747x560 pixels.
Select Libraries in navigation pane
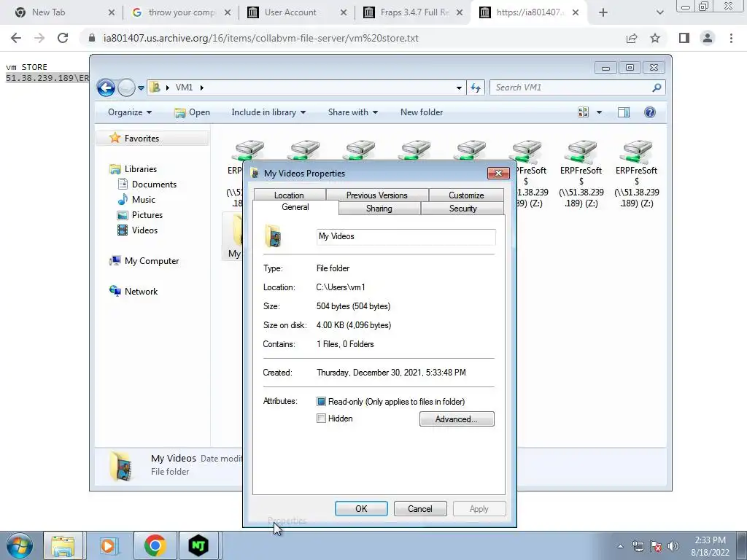coord(140,169)
